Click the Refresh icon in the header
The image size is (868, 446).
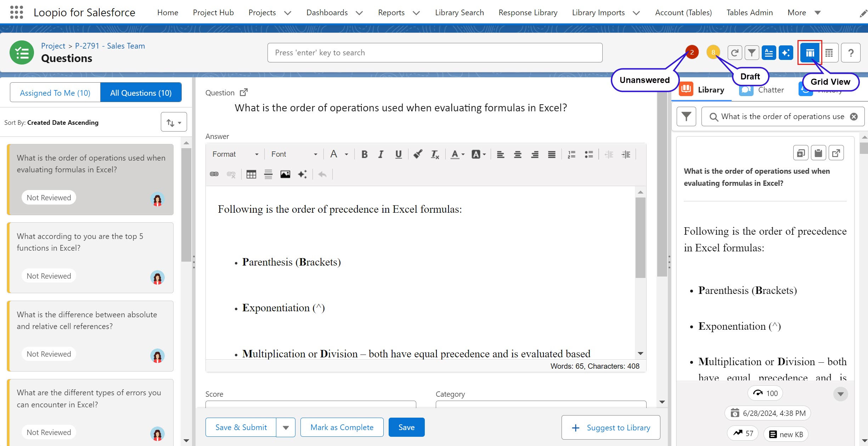pos(735,53)
